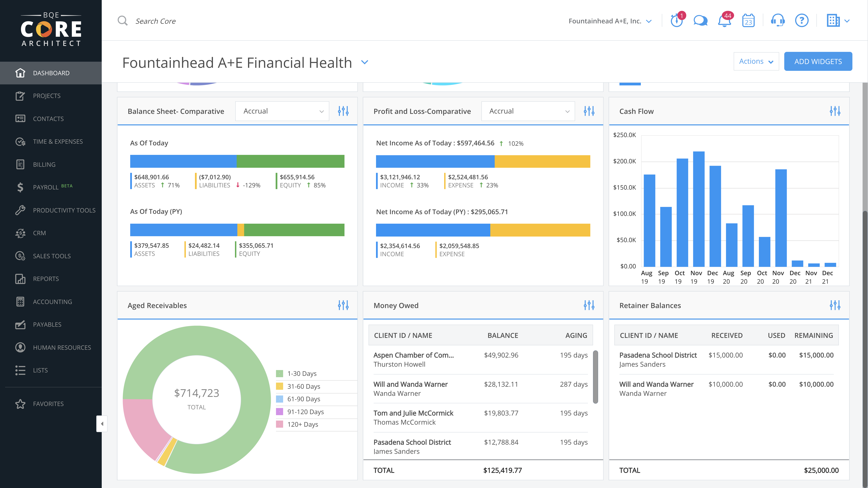Click the Projects sidebar icon
The height and width of the screenshot is (488, 868).
click(20, 96)
